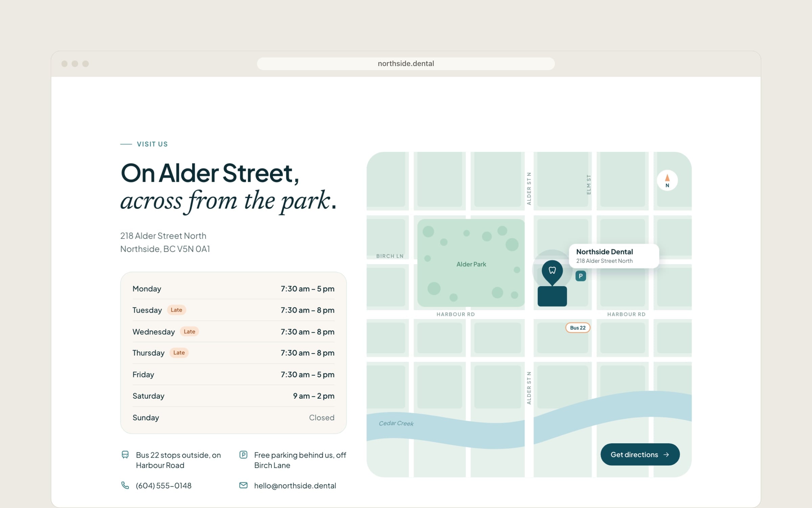This screenshot has width=812, height=508.
Task: Click the Bus 22 stop label on map
Action: [578, 327]
